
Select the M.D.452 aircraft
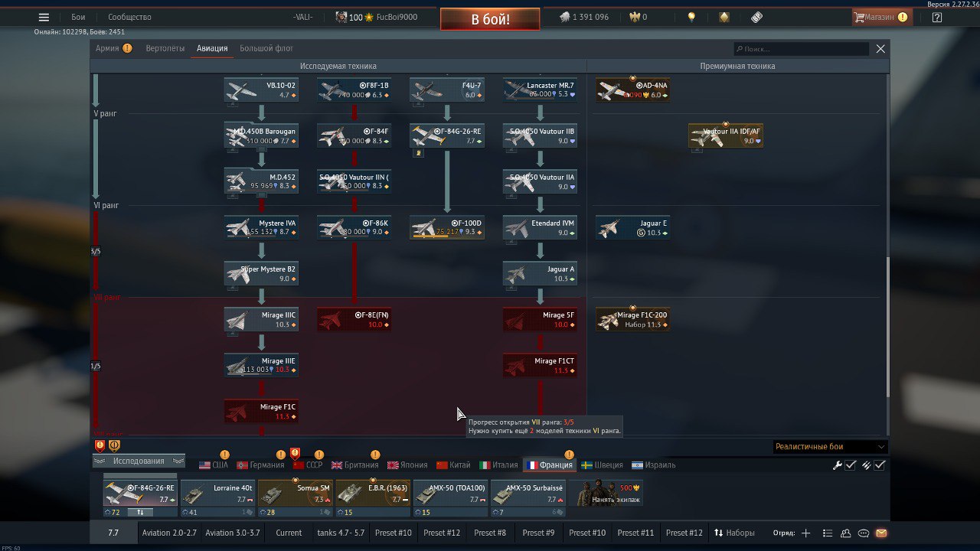[x=261, y=182]
